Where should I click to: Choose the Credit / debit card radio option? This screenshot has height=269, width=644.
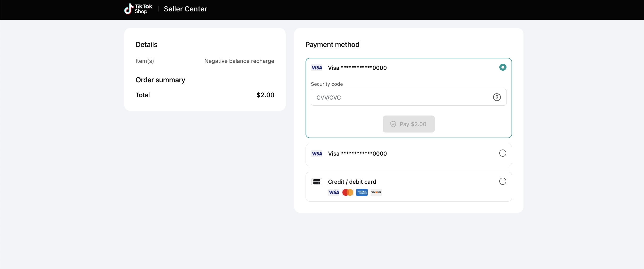503,181
